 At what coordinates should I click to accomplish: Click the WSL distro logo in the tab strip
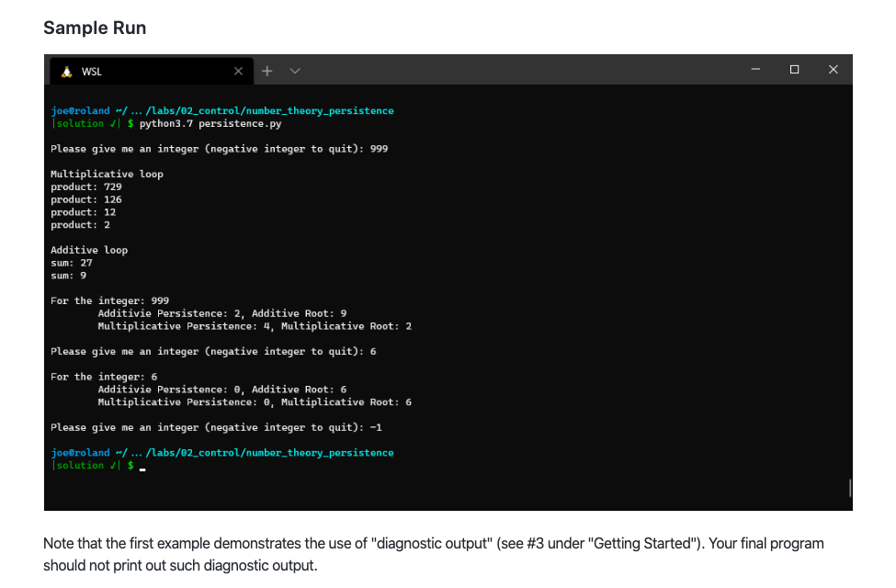pos(64,71)
